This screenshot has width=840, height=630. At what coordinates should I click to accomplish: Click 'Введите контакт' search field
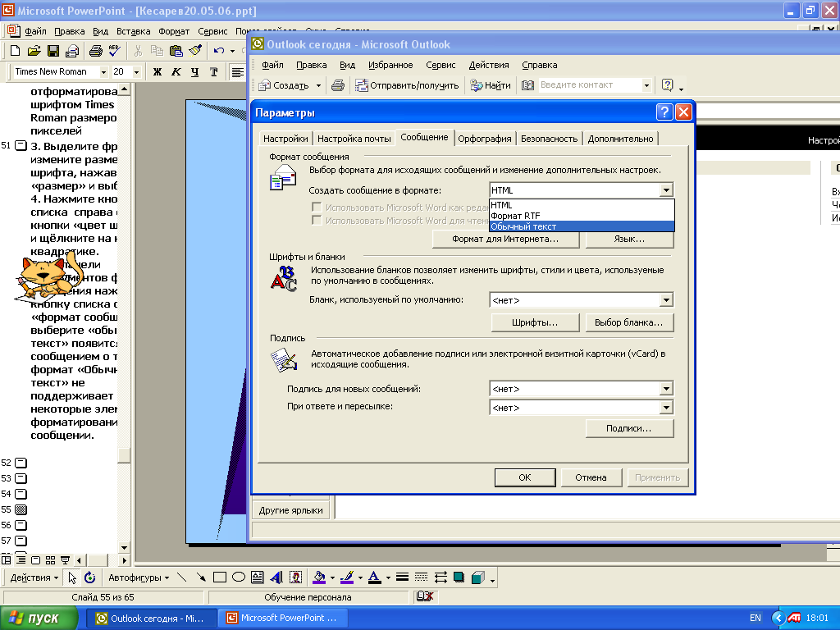pyautogui.click(x=590, y=84)
